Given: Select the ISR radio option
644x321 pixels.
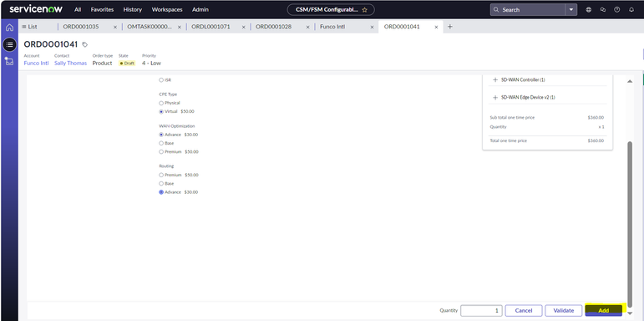Looking at the screenshot, I should click(161, 80).
